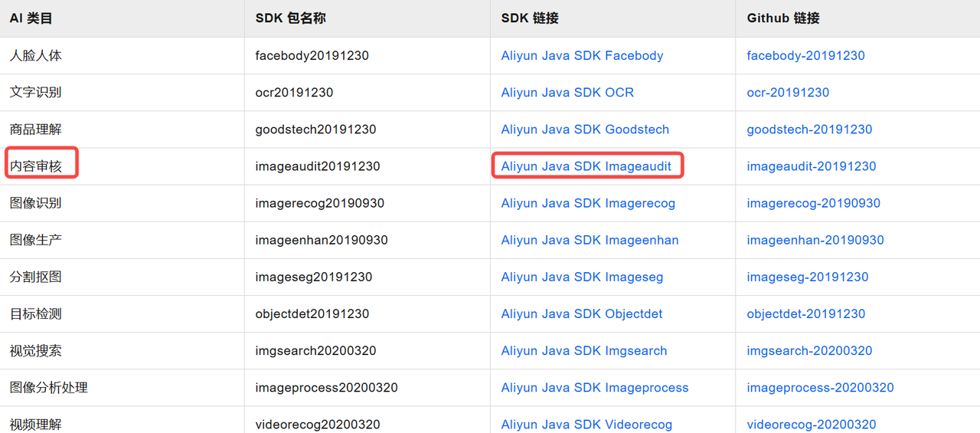Open Aliyun Java SDK Imageaudit link
Viewport: 980px width, 433px height.
coord(586,166)
